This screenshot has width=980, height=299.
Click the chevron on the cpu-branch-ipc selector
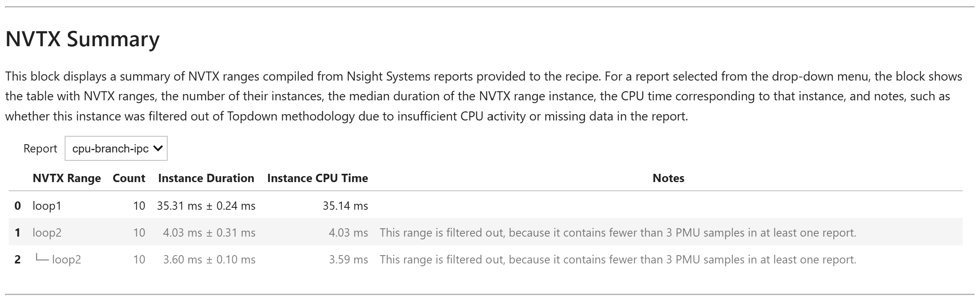(x=157, y=148)
